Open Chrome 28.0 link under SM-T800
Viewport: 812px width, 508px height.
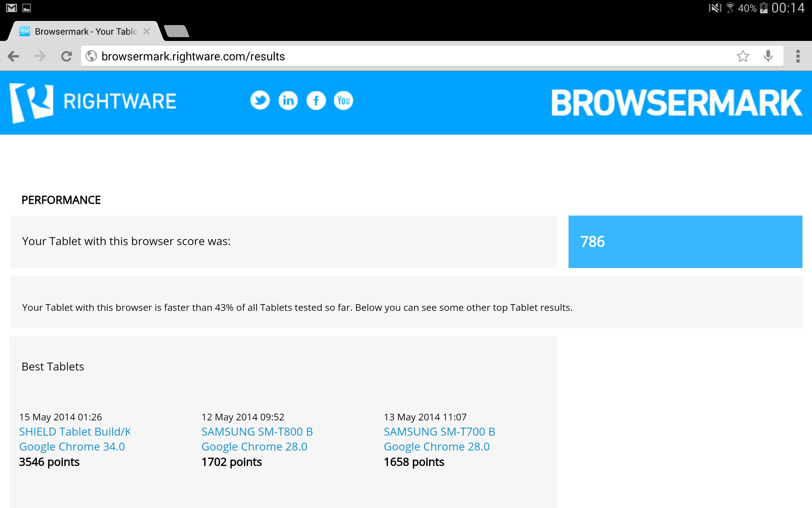[254, 446]
